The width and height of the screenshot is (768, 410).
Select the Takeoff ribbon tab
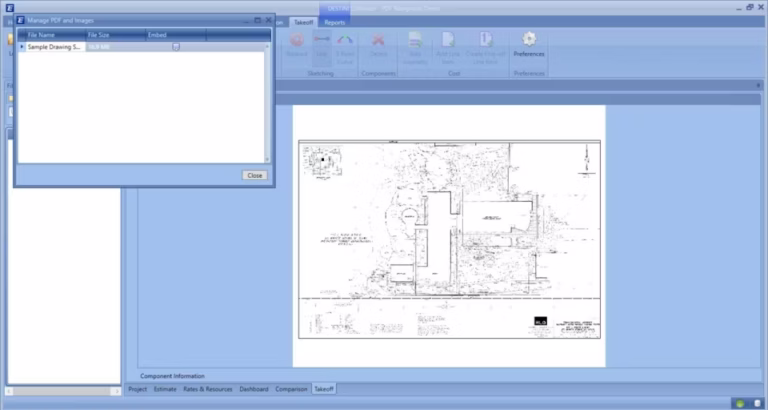click(x=303, y=23)
